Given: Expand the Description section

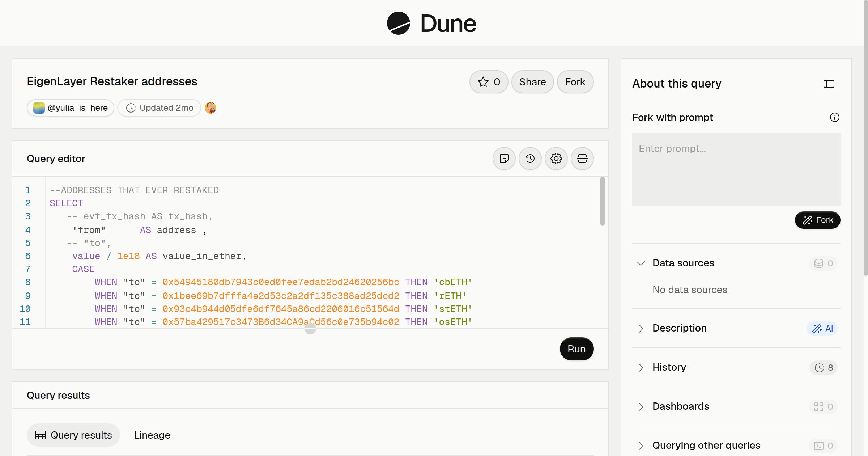Looking at the screenshot, I should (641, 328).
